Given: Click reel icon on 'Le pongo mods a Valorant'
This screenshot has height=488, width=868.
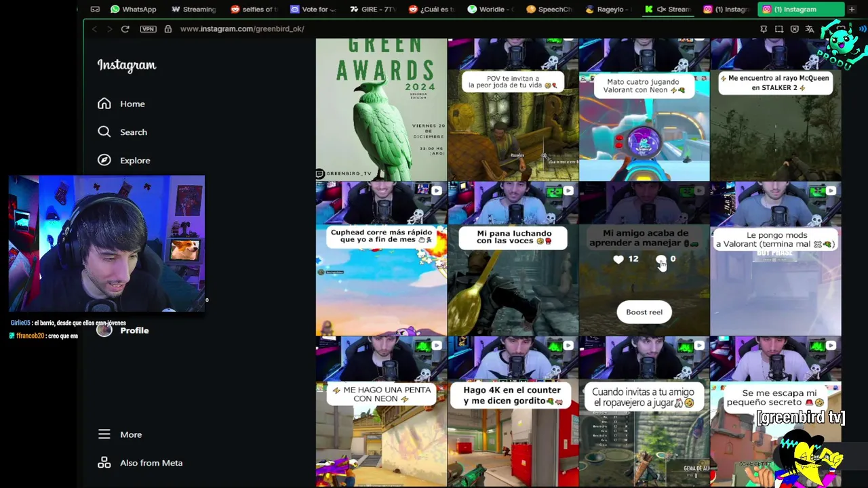Looking at the screenshot, I should (831, 191).
